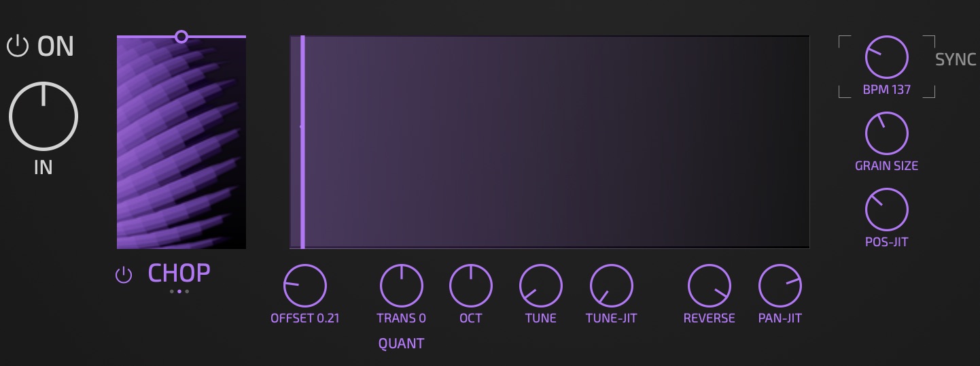Viewport: 980px width, 366px height.
Task: Click the GRAIN SIZE knob
Action: click(x=886, y=133)
